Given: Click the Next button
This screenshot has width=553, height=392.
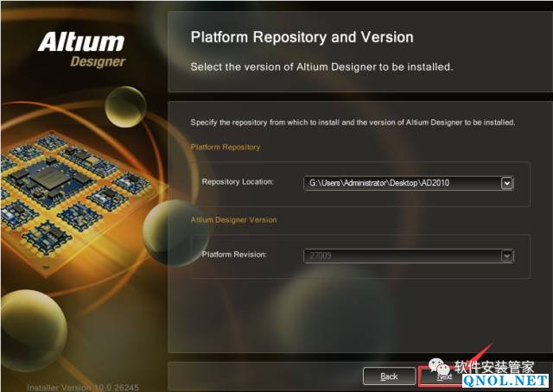Looking at the screenshot, I should (445, 376).
